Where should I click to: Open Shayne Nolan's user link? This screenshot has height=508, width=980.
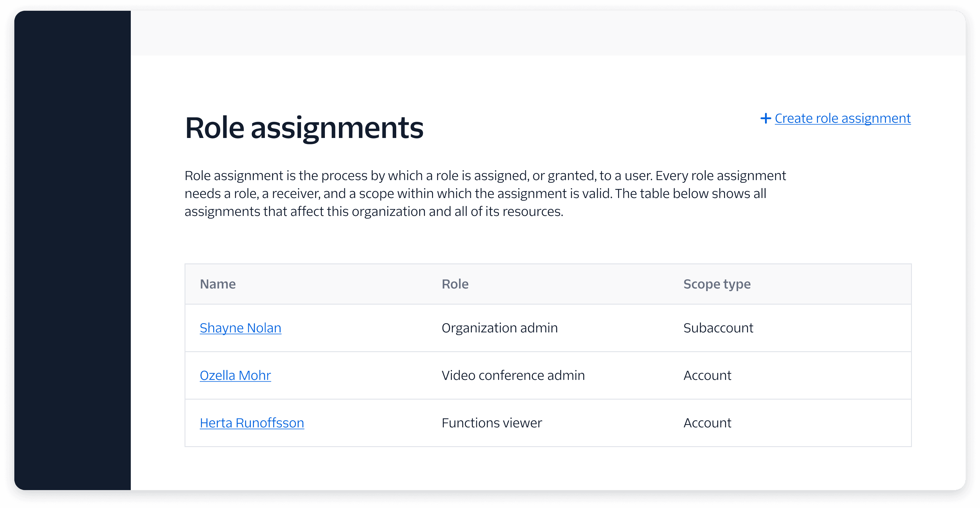(x=240, y=328)
